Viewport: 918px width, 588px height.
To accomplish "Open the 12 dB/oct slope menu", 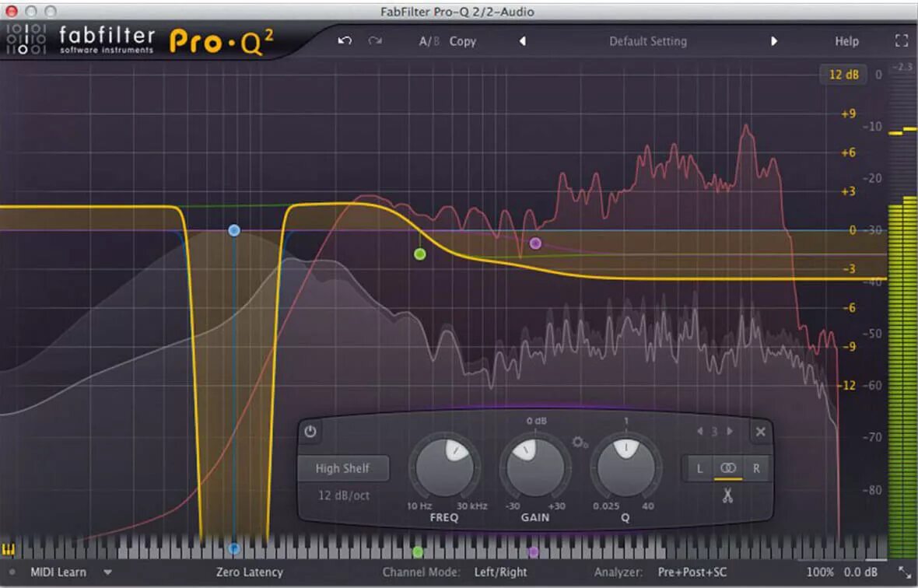I will [344, 495].
